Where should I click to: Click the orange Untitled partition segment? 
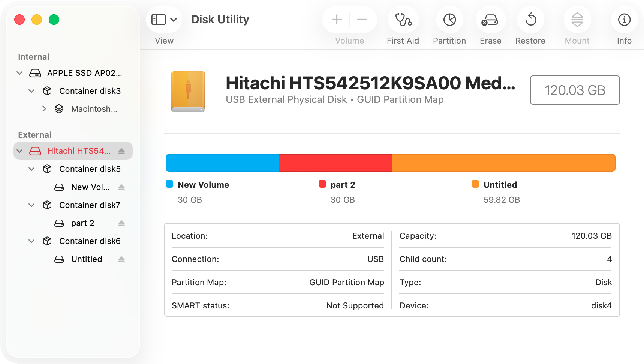pyautogui.click(x=502, y=162)
